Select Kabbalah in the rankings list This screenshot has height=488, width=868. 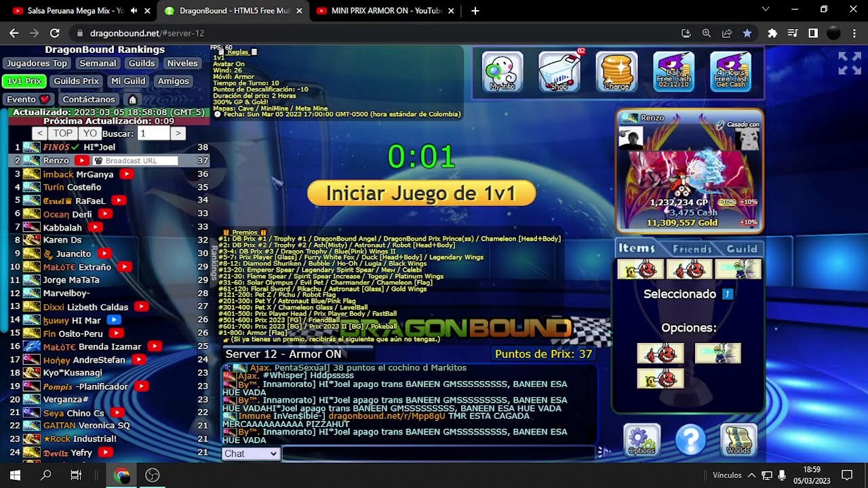62,227
